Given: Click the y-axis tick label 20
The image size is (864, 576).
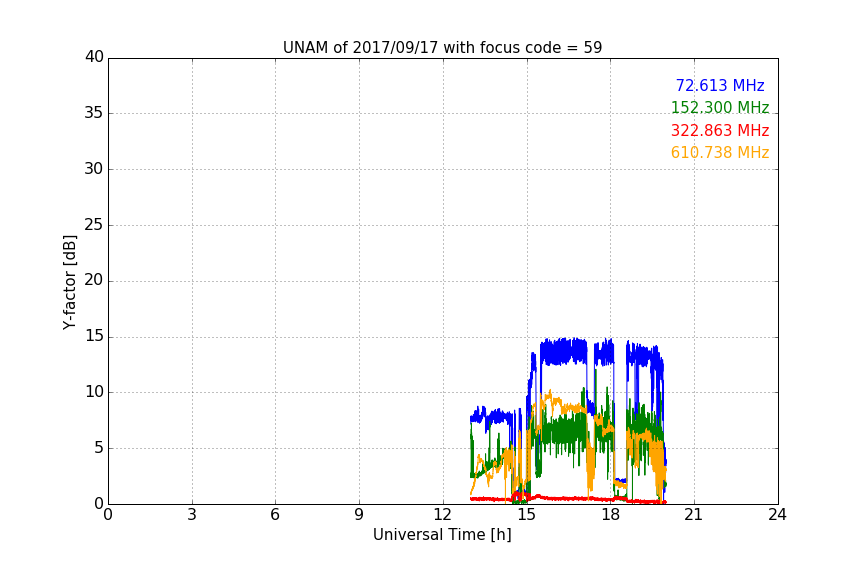Looking at the screenshot, I should pos(94,280).
